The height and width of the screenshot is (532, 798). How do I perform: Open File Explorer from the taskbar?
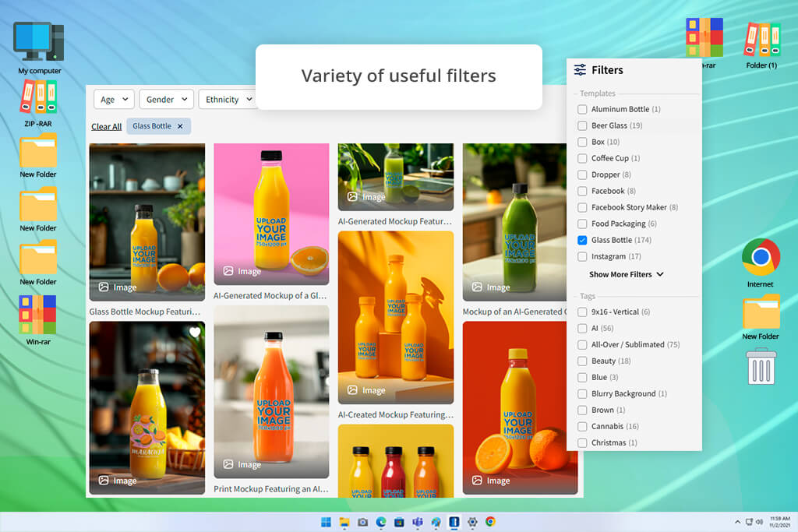pyautogui.click(x=344, y=522)
